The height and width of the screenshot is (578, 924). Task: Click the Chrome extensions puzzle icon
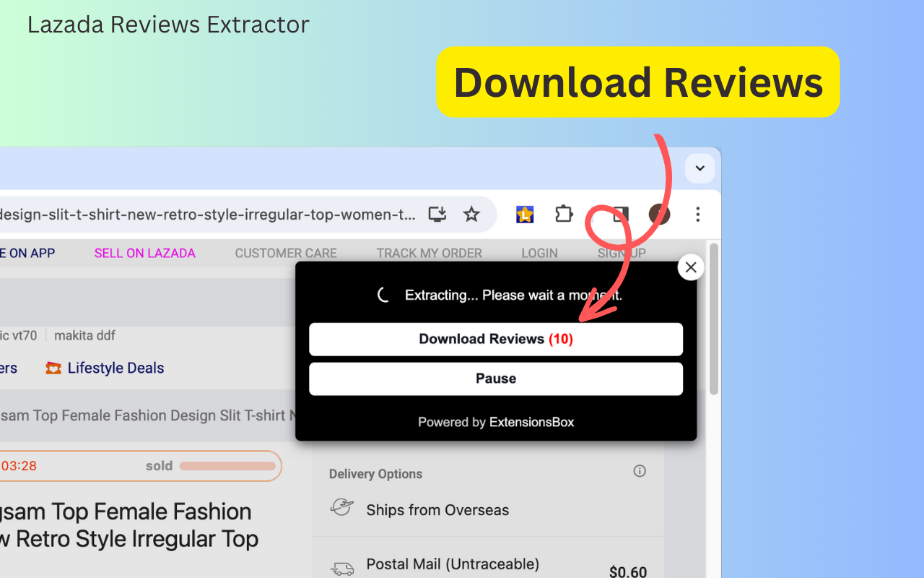click(x=564, y=214)
